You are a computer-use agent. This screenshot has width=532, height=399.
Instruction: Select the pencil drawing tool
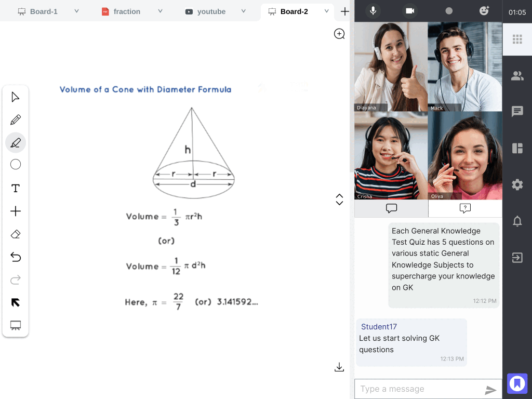tap(16, 120)
